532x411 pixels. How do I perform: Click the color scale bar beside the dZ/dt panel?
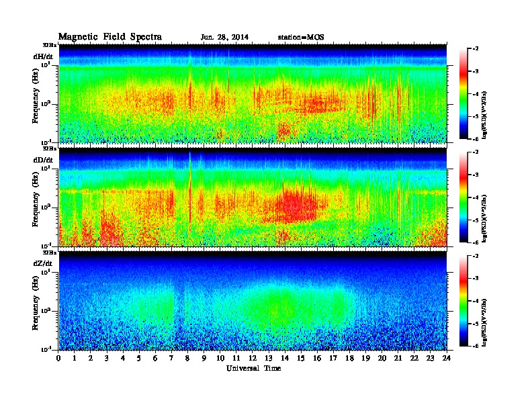(x=463, y=301)
